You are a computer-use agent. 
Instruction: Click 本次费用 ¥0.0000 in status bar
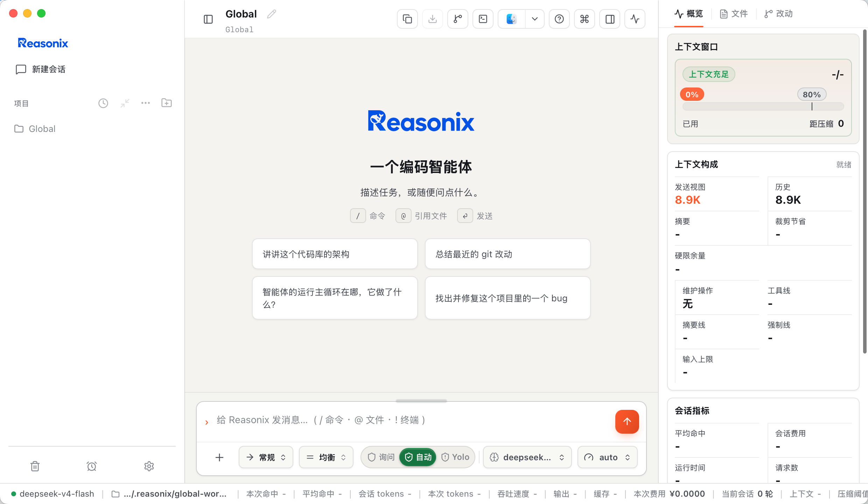(669, 494)
